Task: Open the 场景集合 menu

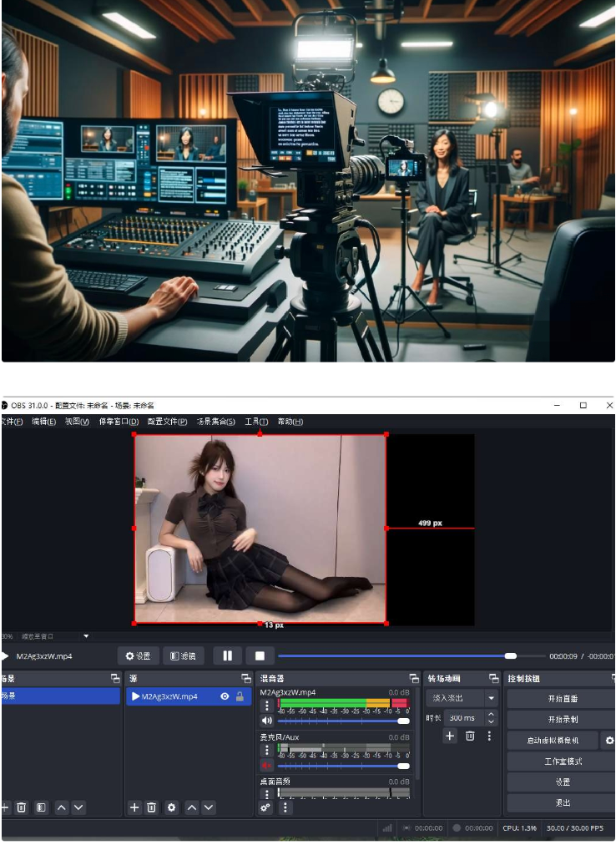Action: click(x=215, y=422)
